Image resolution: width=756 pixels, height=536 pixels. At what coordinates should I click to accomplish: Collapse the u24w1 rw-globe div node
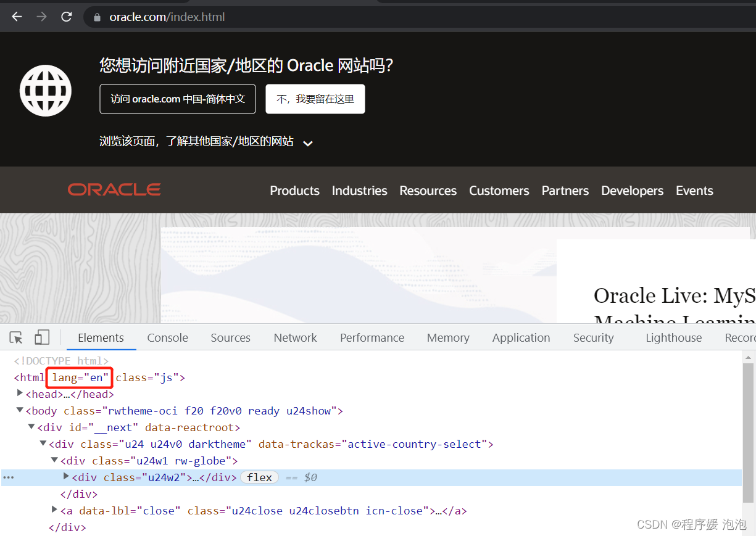pyautogui.click(x=54, y=460)
